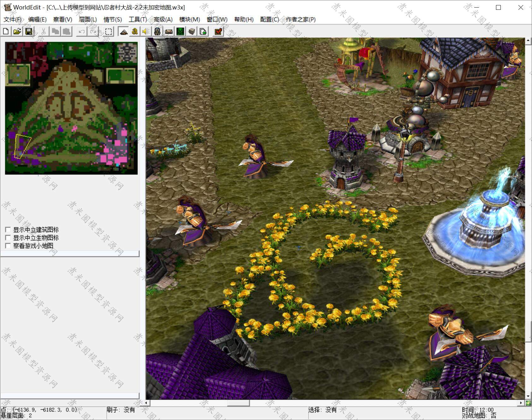Click the Test Map red checkmark icon

point(218,31)
